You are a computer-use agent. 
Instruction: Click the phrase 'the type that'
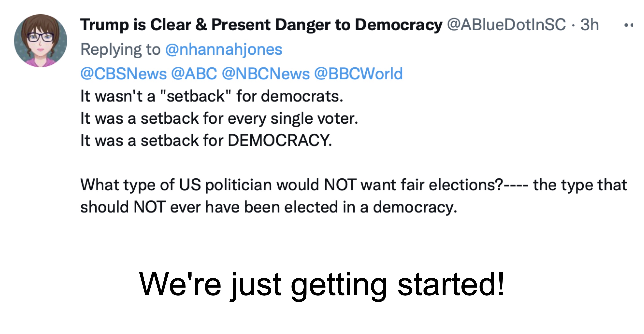(x=580, y=185)
